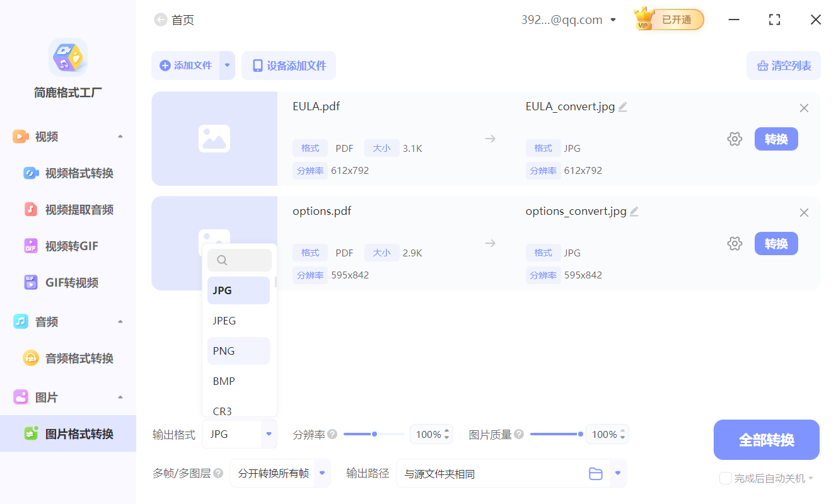Click the pencil to rename options_convert.jpg
836x504 pixels.
[634, 211]
